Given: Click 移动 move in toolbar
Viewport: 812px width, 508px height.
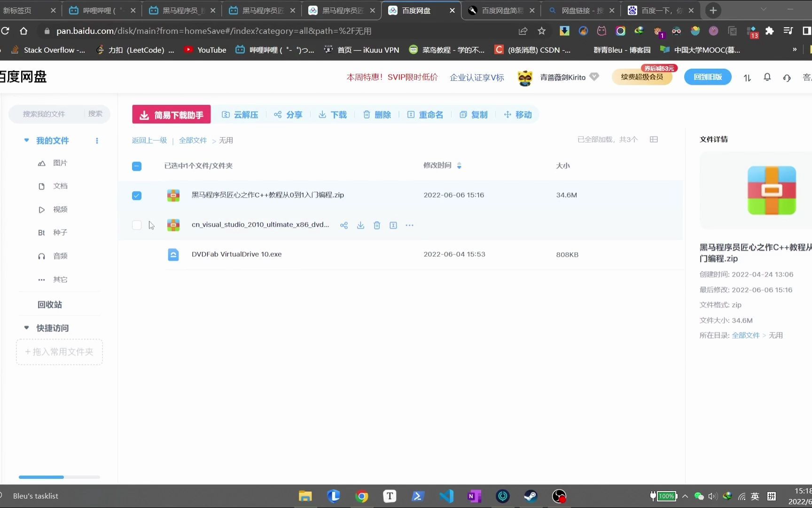Looking at the screenshot, I should coord(518,115).
